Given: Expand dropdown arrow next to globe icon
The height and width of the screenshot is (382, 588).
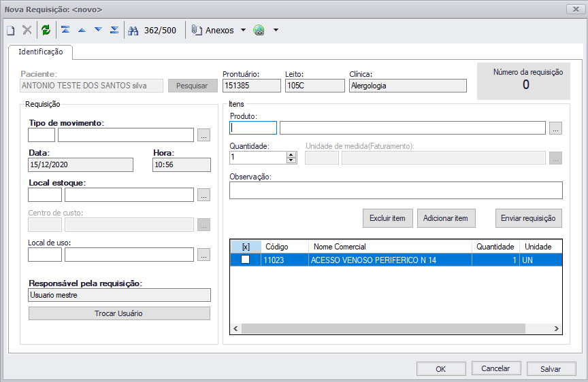Looking at the screenshot, I should tap(276, 30).
